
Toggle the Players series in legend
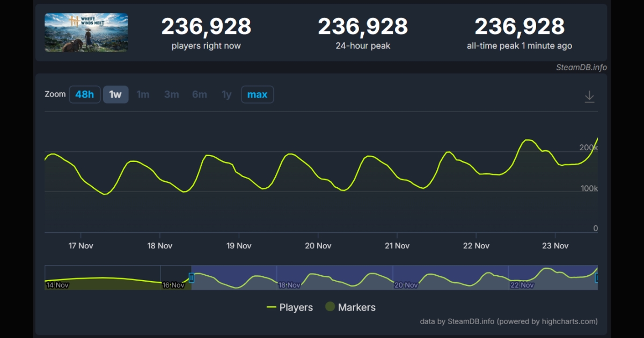[x=290, y=307]
